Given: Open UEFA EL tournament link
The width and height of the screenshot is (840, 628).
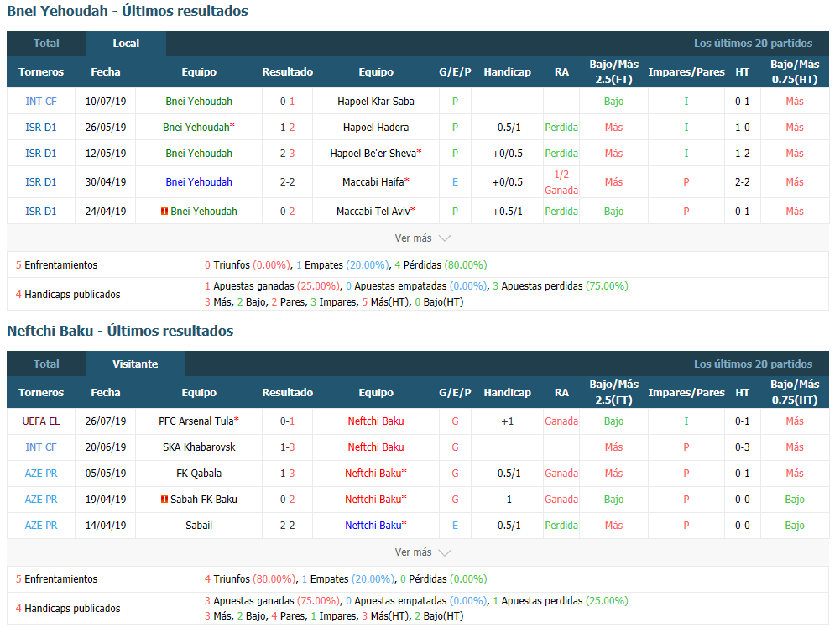Looking at the screenshot, I should tap(41, 421).
